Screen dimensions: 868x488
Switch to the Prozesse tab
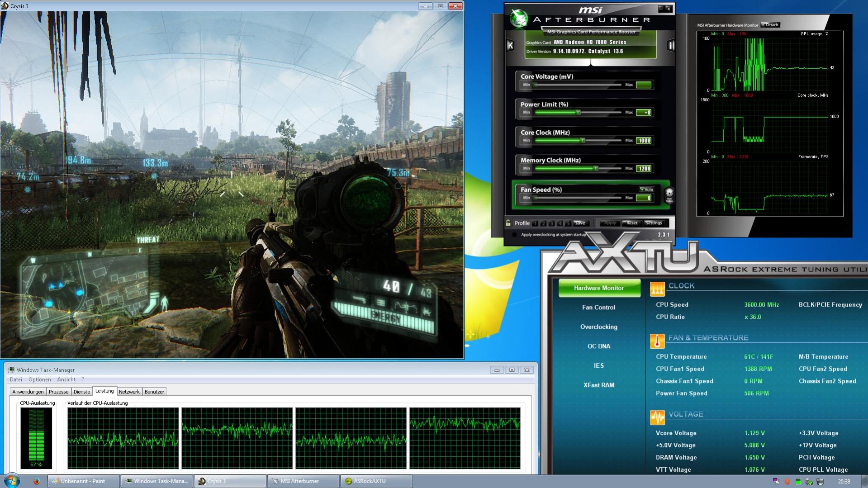click(x=59, y=392)
